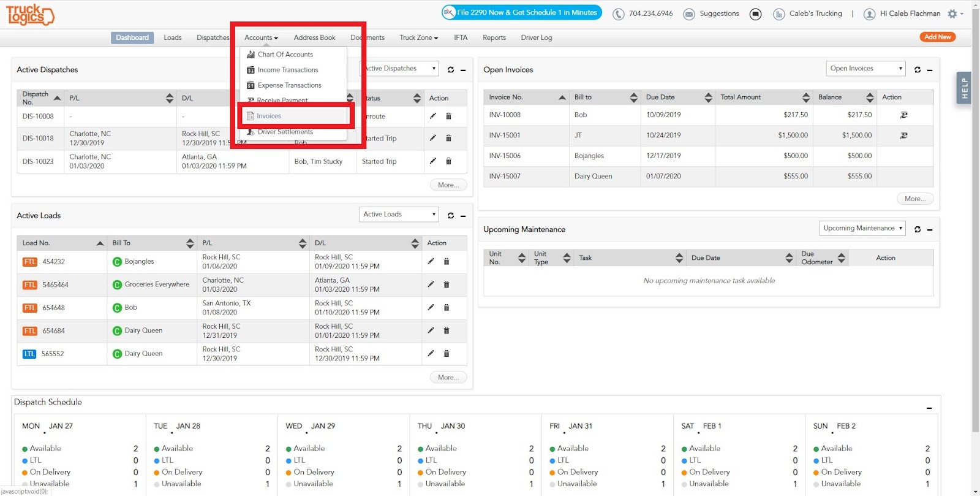Screen dimensions: 980x496
Task: Sort invoices by the Total Amount column
Action: 806,97
